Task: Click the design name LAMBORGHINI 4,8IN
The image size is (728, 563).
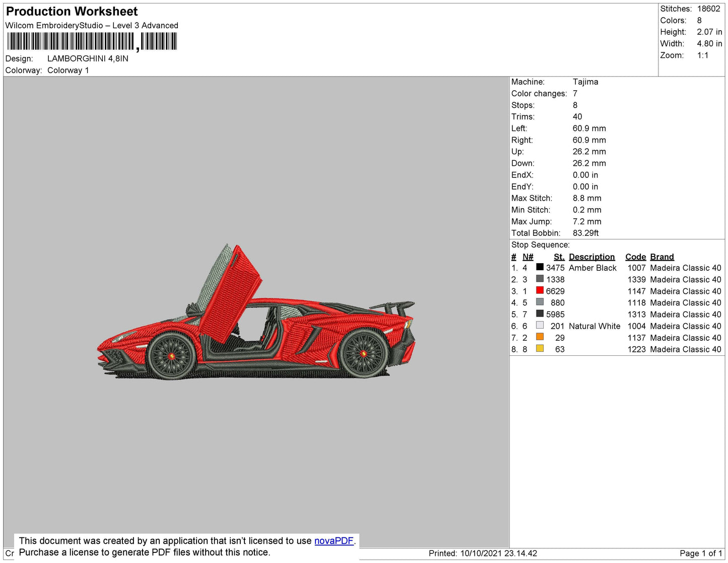Action: (88, 58)
